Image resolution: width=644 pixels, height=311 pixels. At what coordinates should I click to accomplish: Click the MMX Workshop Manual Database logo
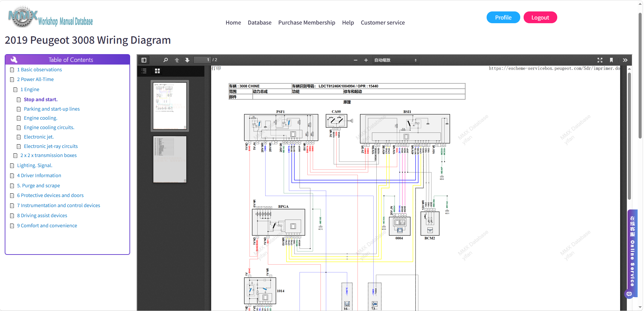pyautogui.click(x=50, y=17)
